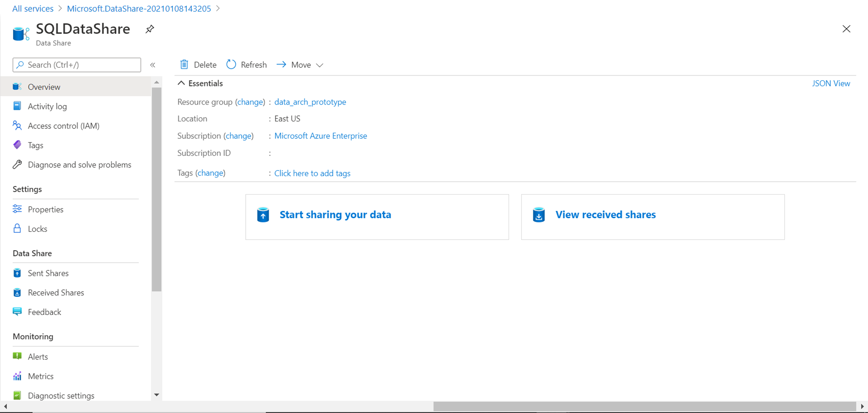Click the Sent Shares icon

pyautogui.click(x=17, y=273)
